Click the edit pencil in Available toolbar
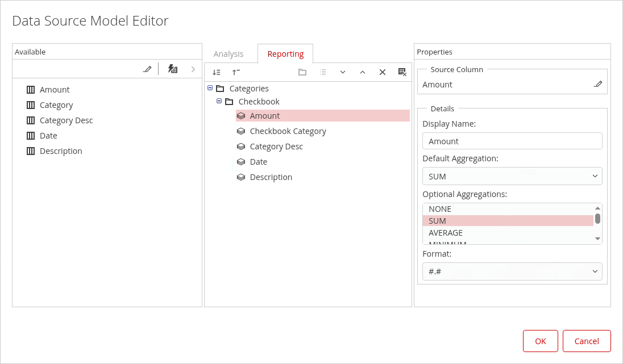The width and height of the screenshot is (623, 364). [x=147, y=69]
